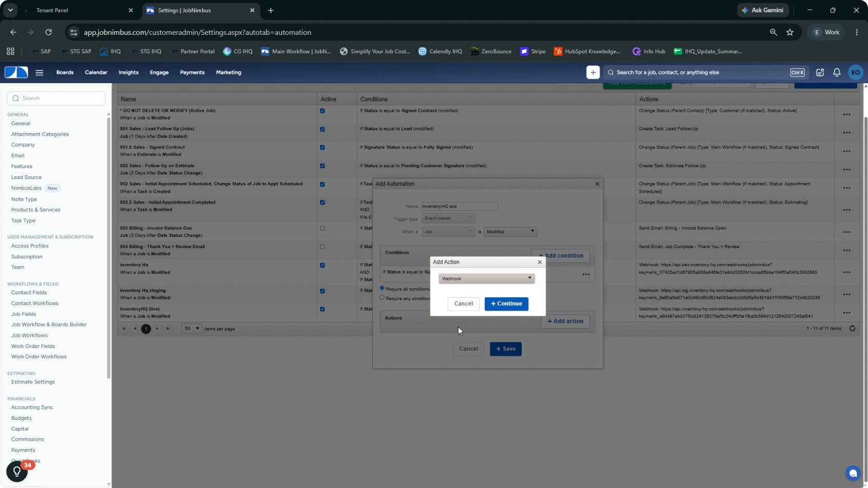Toggle Active checkbox for DO NOT DELETE row
The height and width of the screenshot is (488, 868).
(322, 111)
